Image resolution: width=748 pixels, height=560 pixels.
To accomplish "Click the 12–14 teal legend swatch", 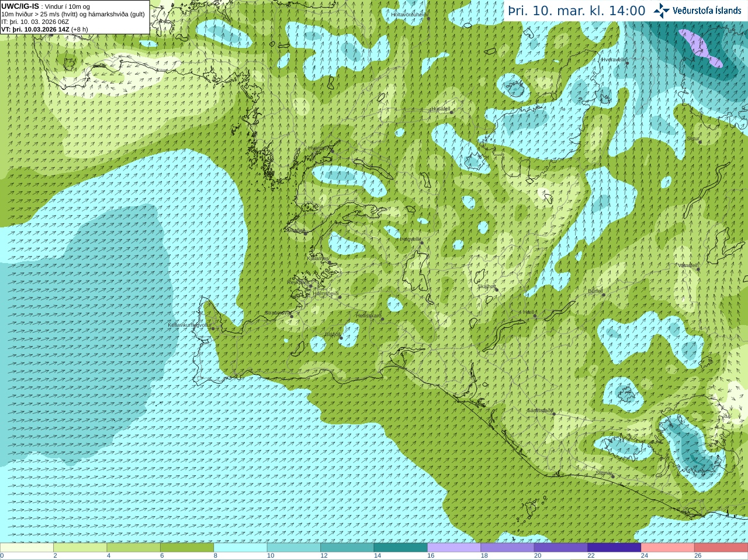I will pyautogui.click(x=347, y=548).
